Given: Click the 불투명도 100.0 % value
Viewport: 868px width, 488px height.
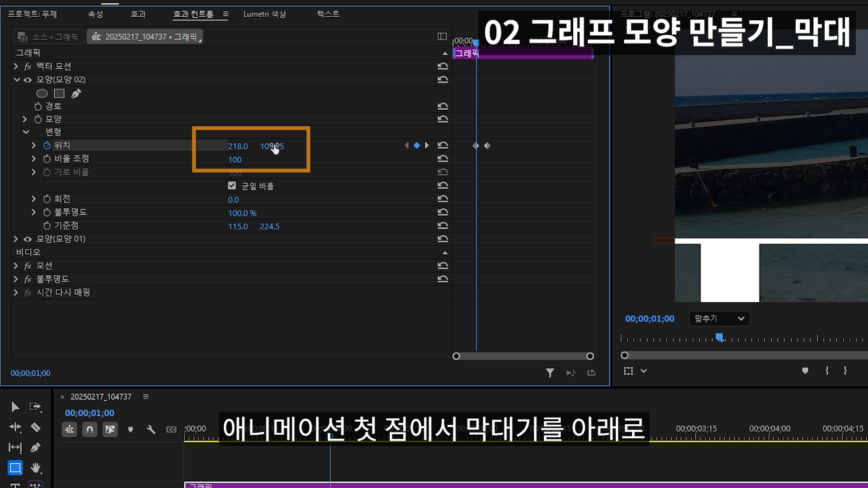Looking at the screenshot, I should pyautogui.click(x=242, y=213).
